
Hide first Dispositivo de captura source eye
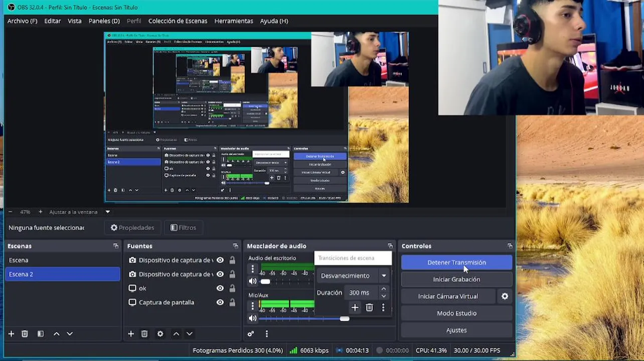pyautogui.click(x=220, y=260)
